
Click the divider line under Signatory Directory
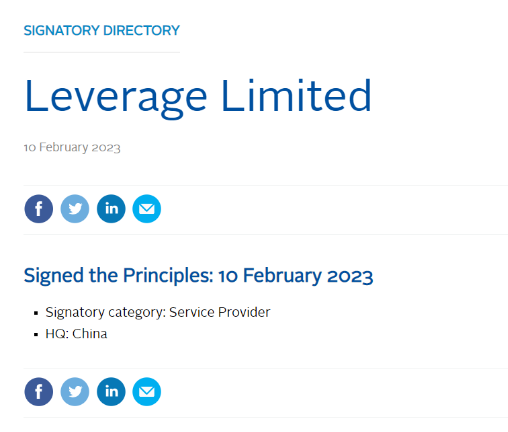pos(102,52)
